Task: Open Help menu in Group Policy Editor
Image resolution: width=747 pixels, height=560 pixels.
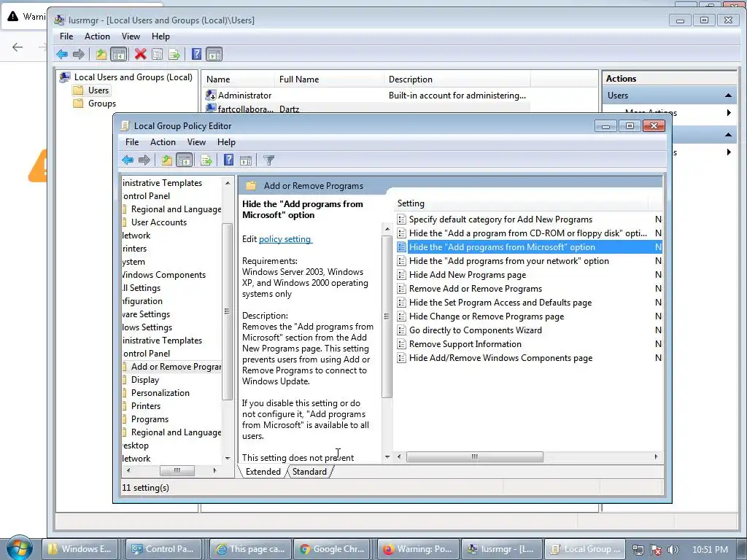Action: (x=226, y=142)
